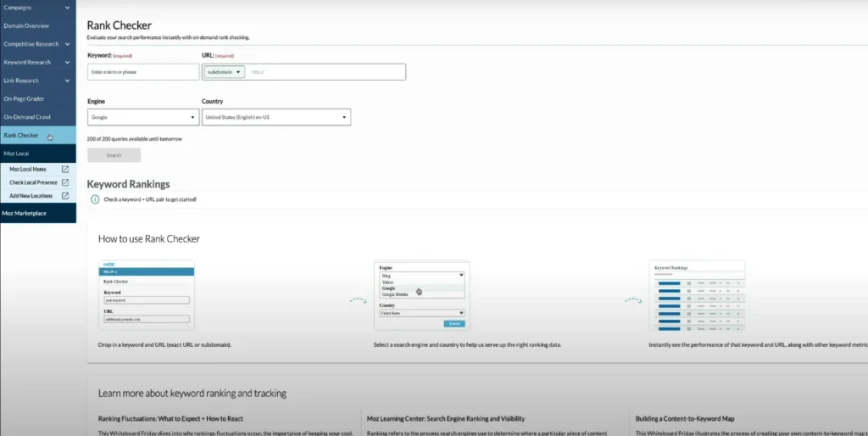Open the subdomain type dropdown

pyautogui.click(x=224, y=72)
